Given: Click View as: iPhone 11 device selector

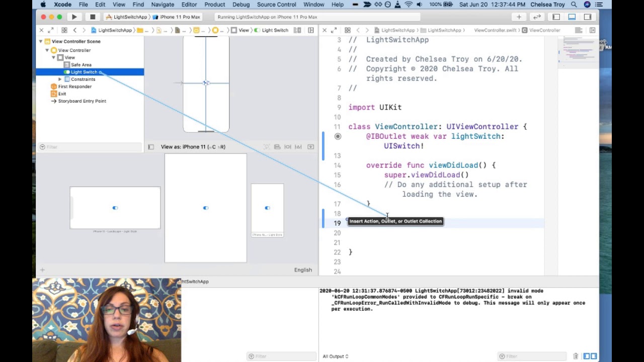Looking at the screenshot, I should tap(193, 147).
